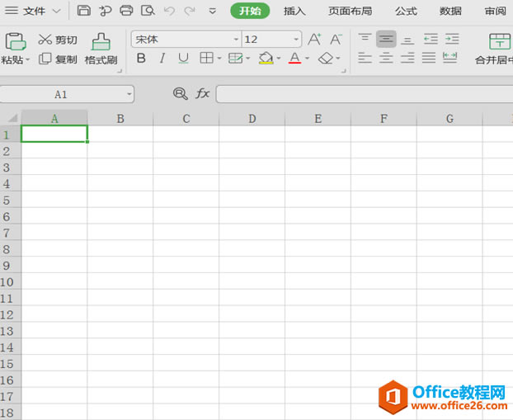Align text right
513x420 pixels.
[407, 58]
